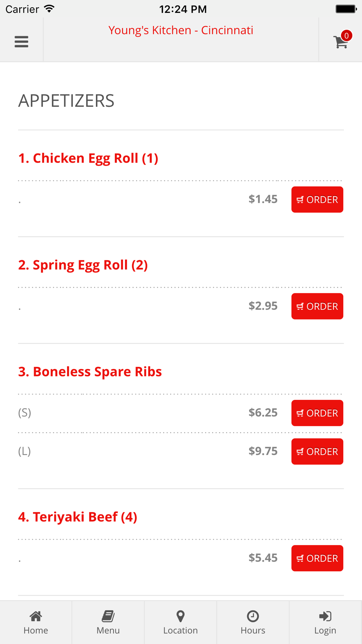
Task: Tap the Menu book icon
Action: coord(108,616)
